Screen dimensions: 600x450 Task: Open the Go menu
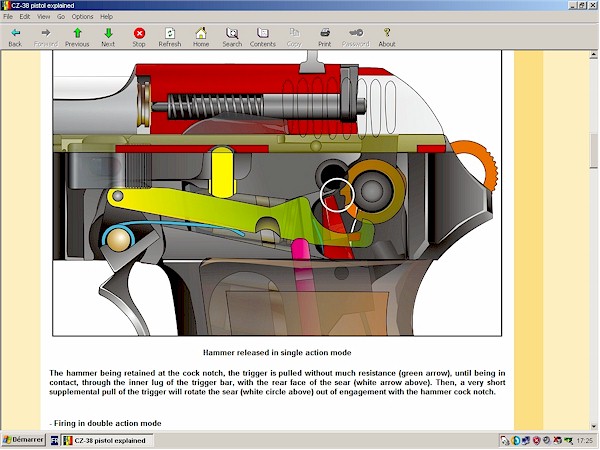[61, 16]
